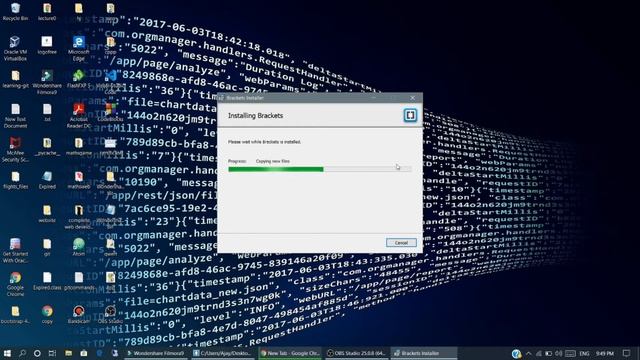Image resolution: width=640 pixels, height=360 pixels.
Task: Open the Recycle Bin desktop icon
Action: [x=15, y=11]
